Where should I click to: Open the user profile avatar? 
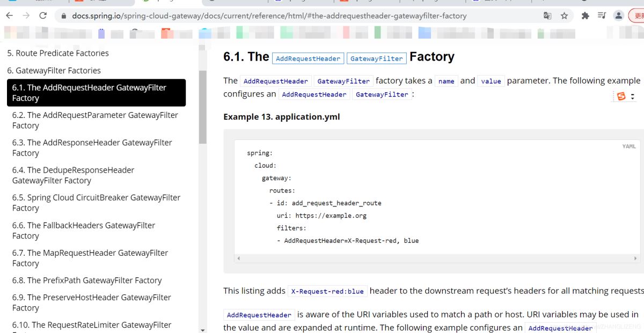tap(619, 16)
